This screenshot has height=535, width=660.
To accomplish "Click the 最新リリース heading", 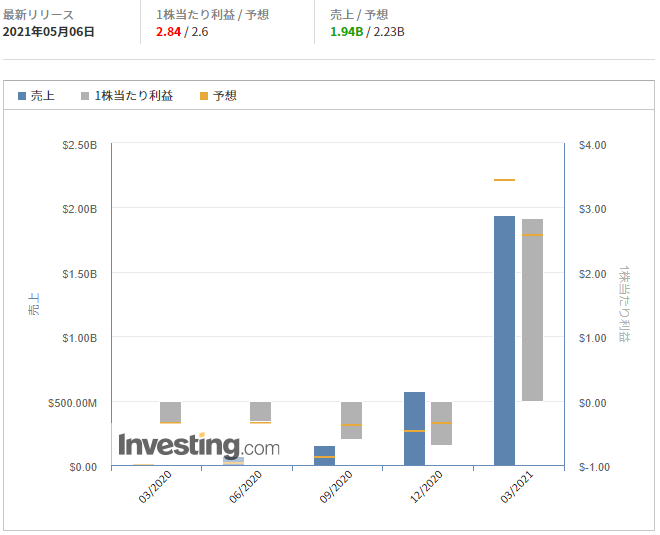I will [x=38, y=15].
